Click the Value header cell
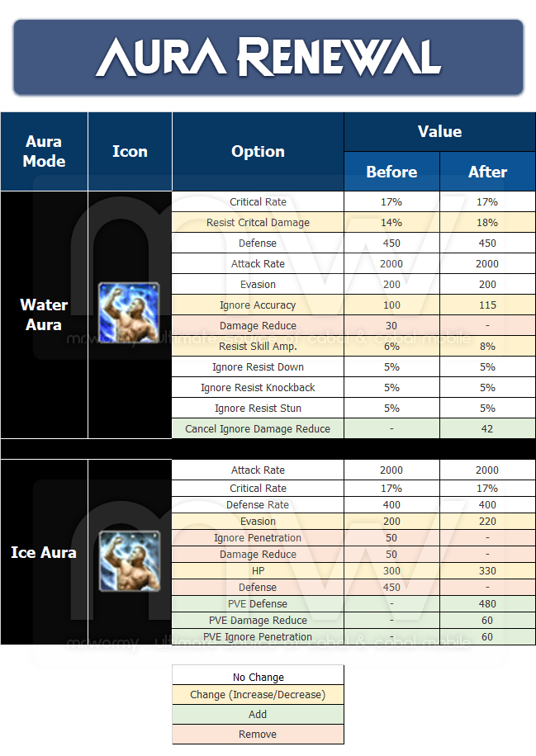Image resolution: width=536 pixels, height=756 pixels. tap(439, 131)
